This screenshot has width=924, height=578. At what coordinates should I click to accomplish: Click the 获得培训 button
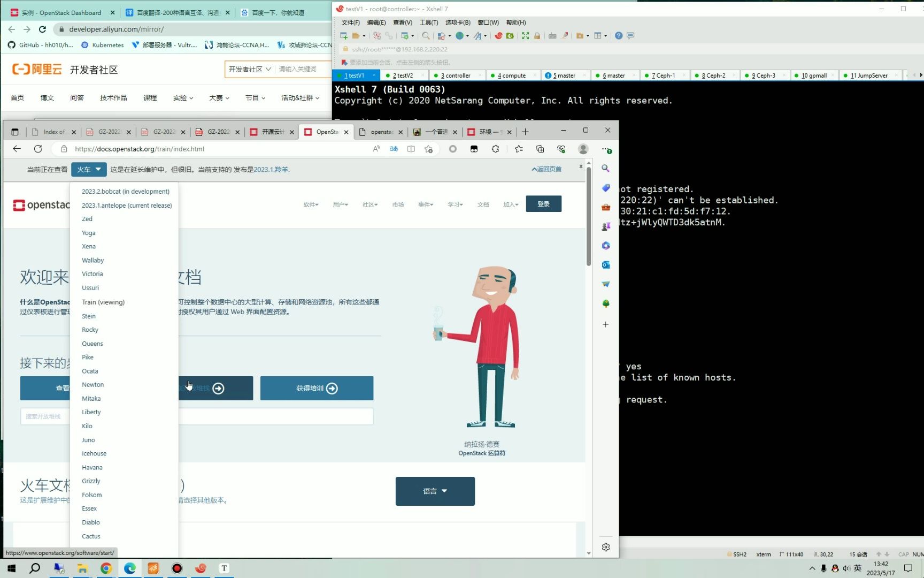tap(317, 389)
